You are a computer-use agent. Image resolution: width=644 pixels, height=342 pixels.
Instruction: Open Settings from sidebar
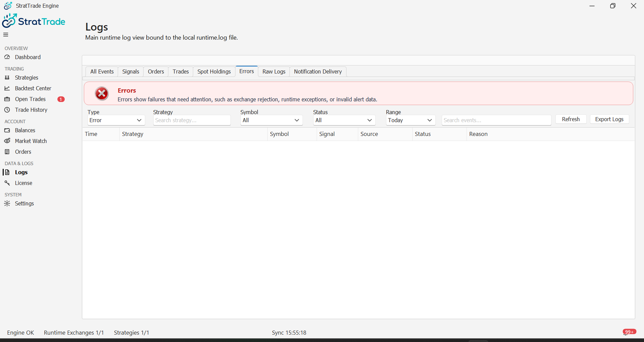click(24, 203)
